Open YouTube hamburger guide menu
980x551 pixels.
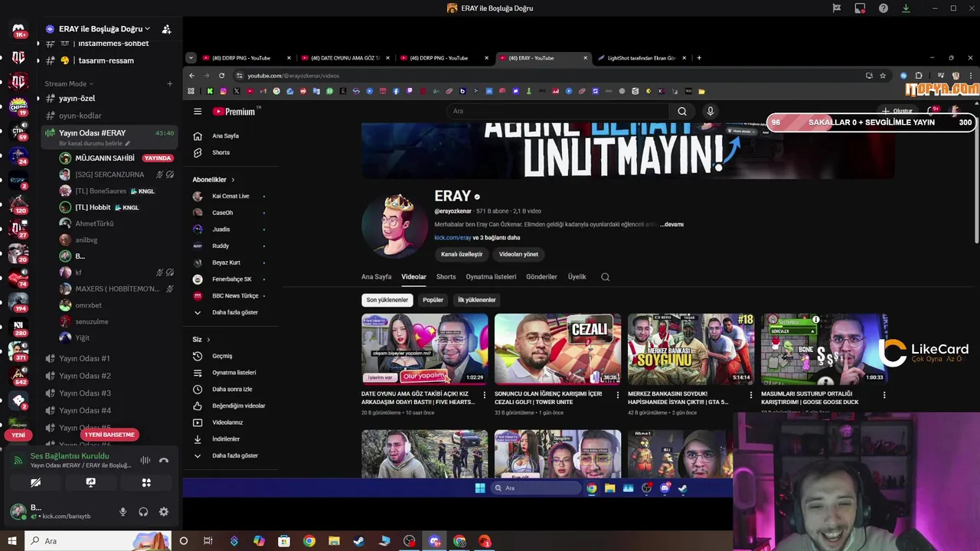(x=198, y=112)
